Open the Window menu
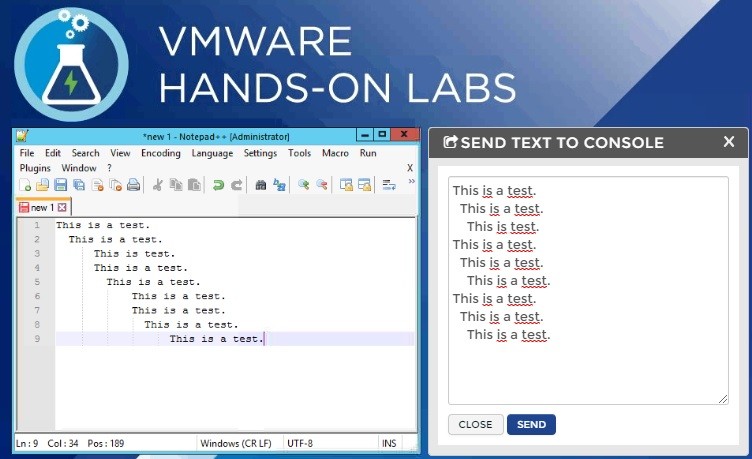752x459 pixels. (79, 168)
